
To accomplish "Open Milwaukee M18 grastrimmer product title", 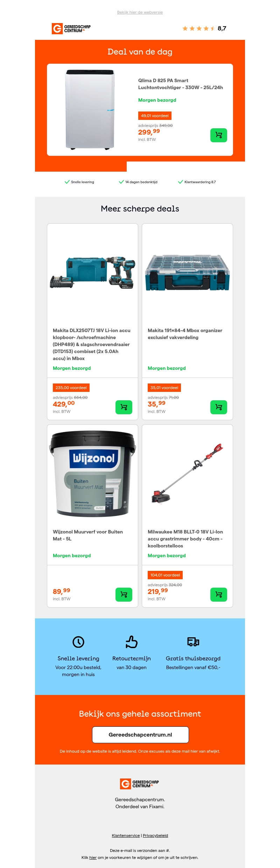I will pos(185,539).
